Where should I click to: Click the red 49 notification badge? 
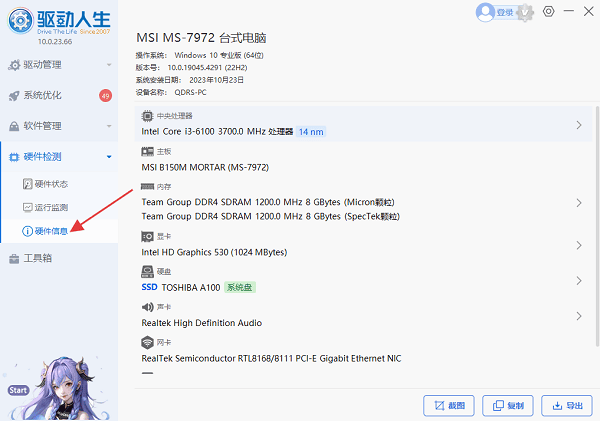coord(105,96)
